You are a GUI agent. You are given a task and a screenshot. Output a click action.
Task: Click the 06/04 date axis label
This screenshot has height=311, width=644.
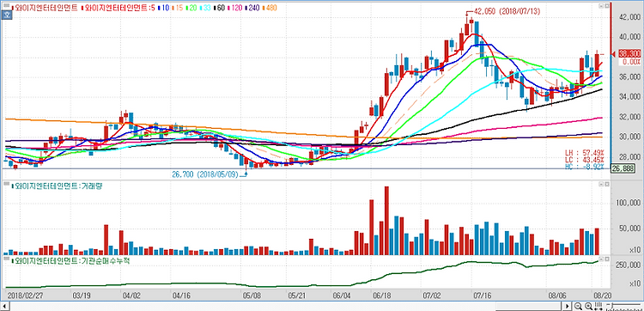point(343,295)
